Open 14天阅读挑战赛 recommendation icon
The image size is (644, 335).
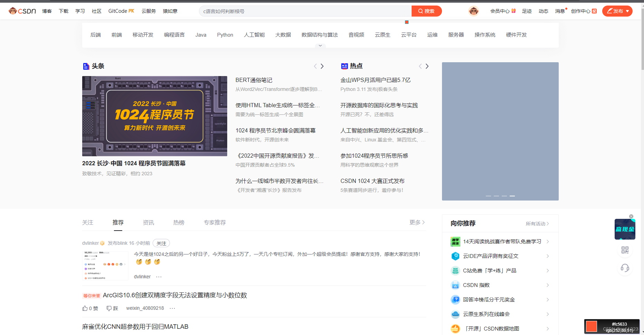tap(455, 242)
